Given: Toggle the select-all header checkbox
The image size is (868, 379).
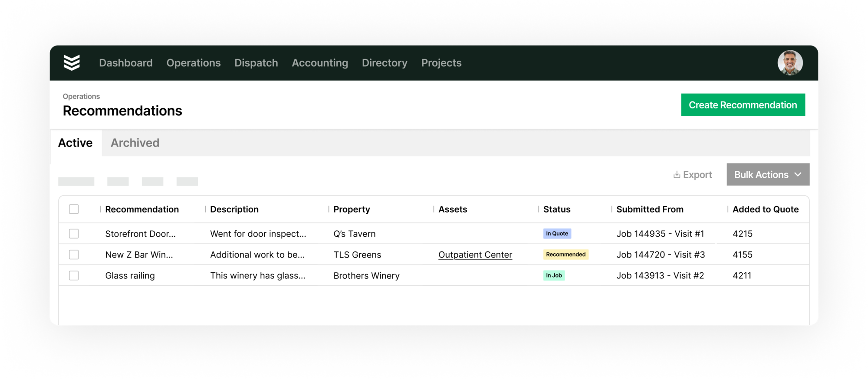Looking at the screenshot, I should pos(74,209).
